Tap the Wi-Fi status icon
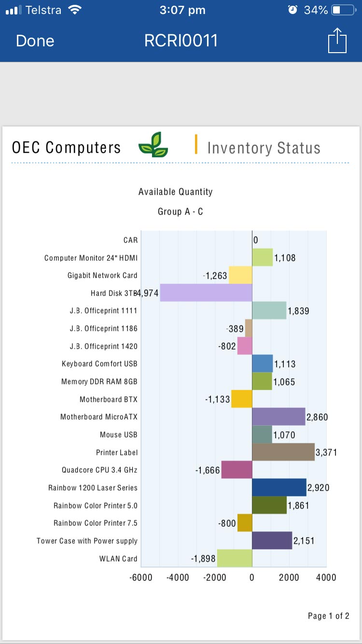The image size is (362, 644). pos(75,10)
